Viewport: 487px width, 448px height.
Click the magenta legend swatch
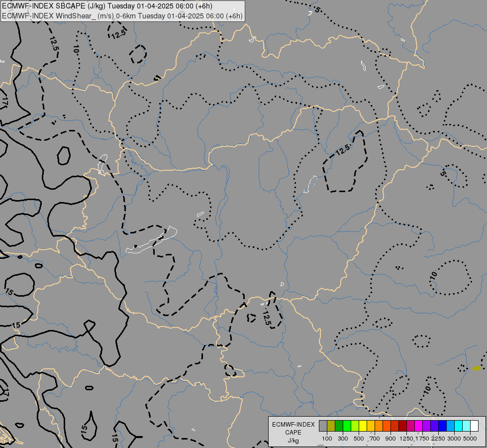tap(419, 426)
